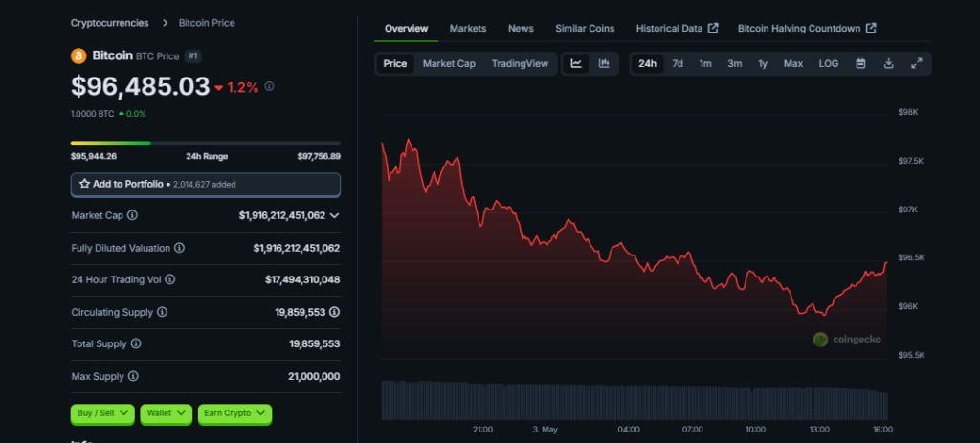This screenshot has width=980, height=443.
Task: Click the info icon beside Fully Diluted Valuation
Action: 179,248
